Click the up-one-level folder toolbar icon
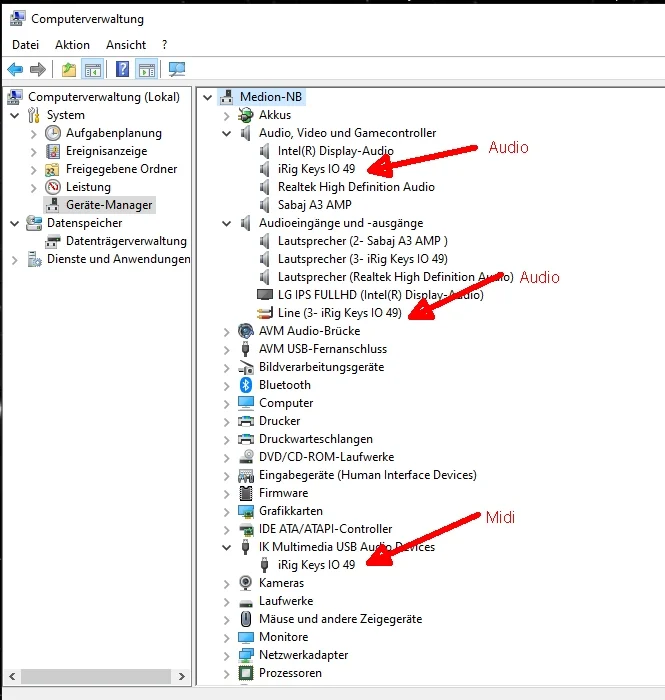Screen dimensions: 665x700 69,69
